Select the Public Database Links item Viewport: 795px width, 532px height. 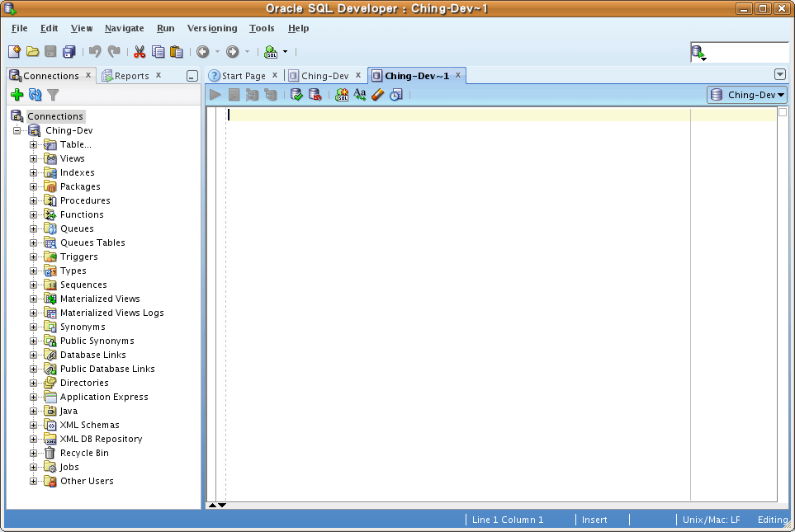pos(107,369)
